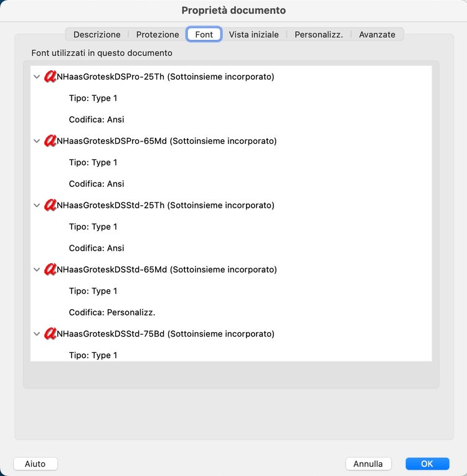Click the font icon beside NHaasGroteskDSStd-65Md
Viewport: 467px width, 476px height.
click(x=50, y=269)
